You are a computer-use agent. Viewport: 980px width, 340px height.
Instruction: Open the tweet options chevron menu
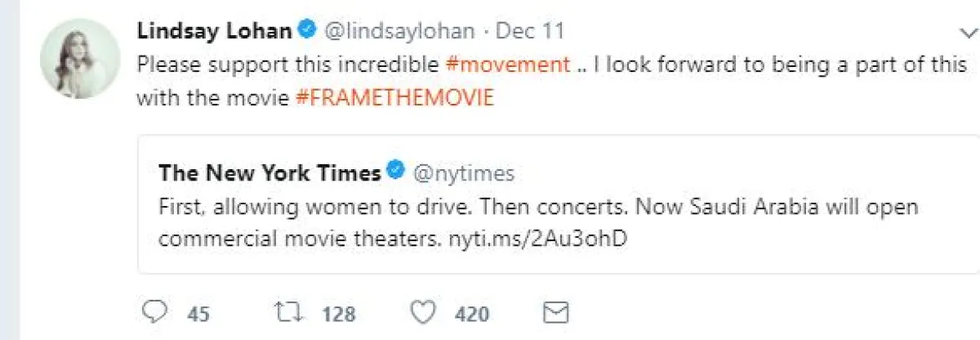coord(966,32)
